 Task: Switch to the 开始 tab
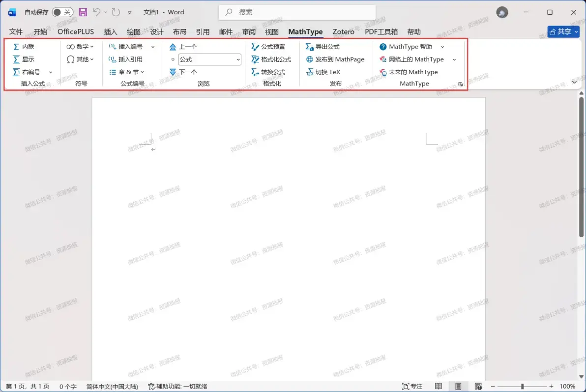click(40, 32)
